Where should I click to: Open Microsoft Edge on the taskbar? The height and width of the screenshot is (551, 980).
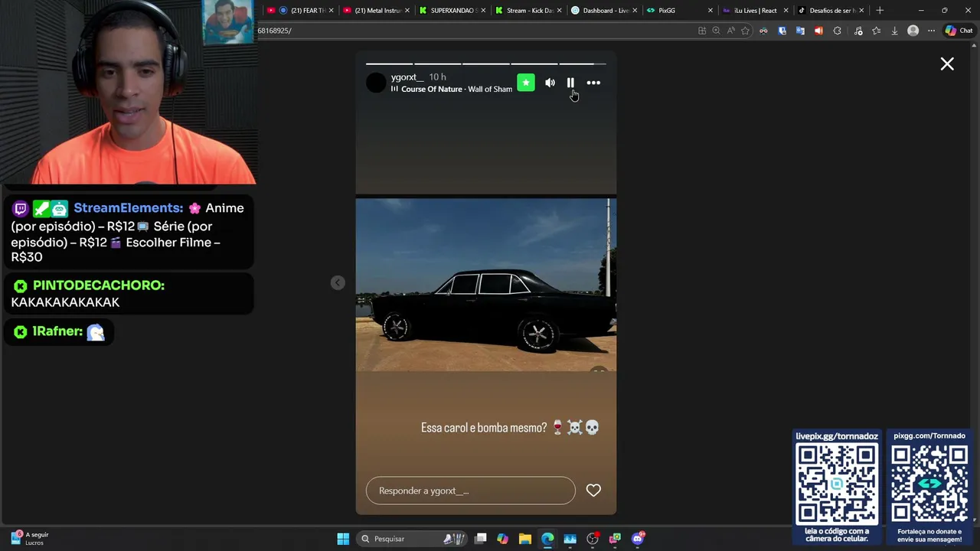click(x=547, y=539)
